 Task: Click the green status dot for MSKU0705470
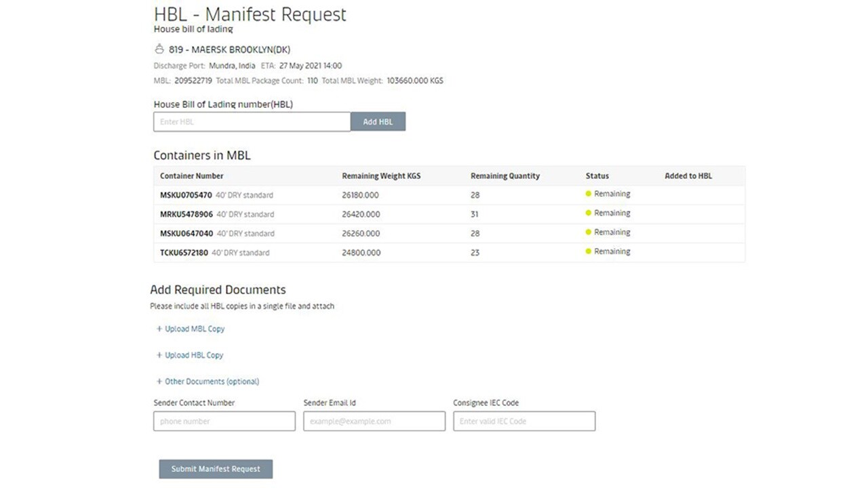point(587,194)
